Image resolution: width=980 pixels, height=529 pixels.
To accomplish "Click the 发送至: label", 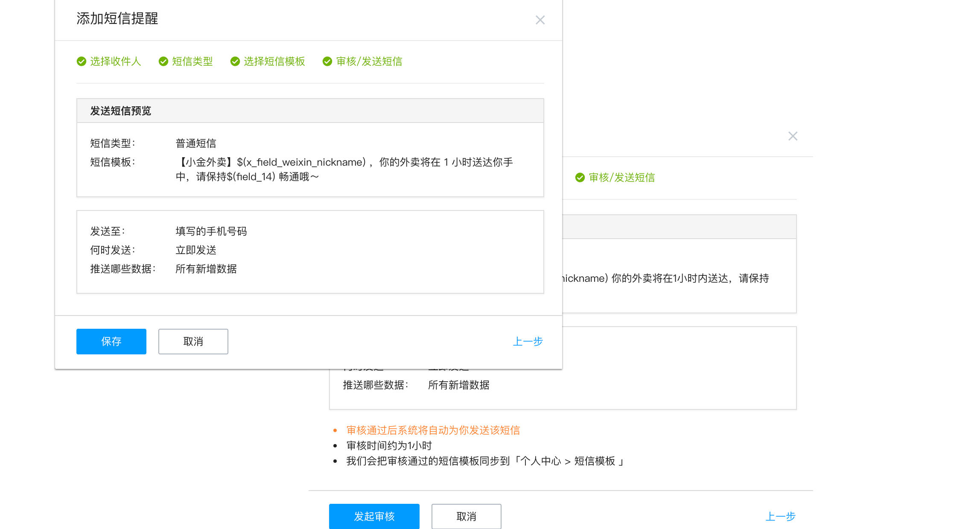I will pyautogui.click(x=108, y=231).
